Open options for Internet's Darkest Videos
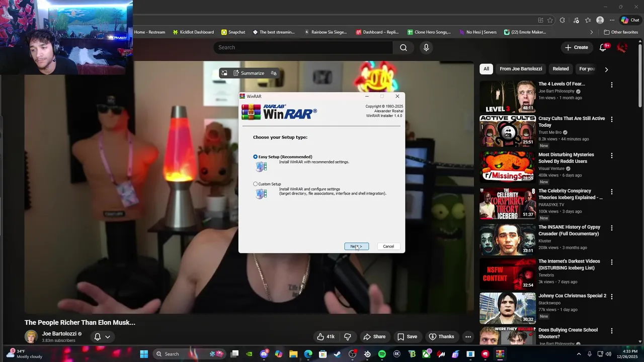The image size is (644, 362). (x=612, y=262)
